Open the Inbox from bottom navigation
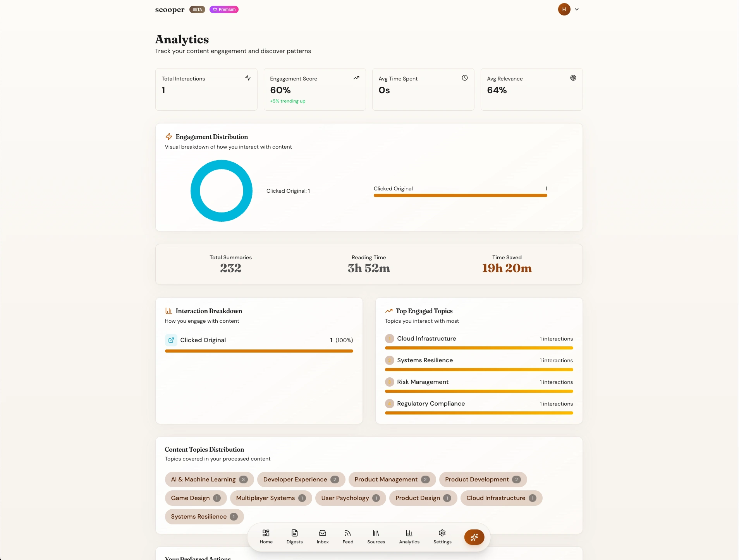Screen dimensions: 739x560 point(323,536)
